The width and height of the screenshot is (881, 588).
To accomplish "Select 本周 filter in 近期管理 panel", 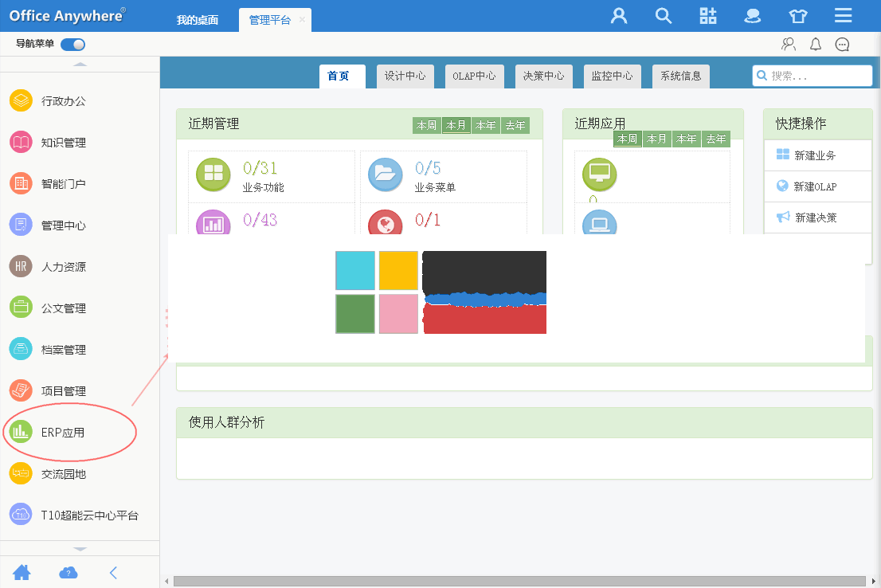I will tap(427, 125).
